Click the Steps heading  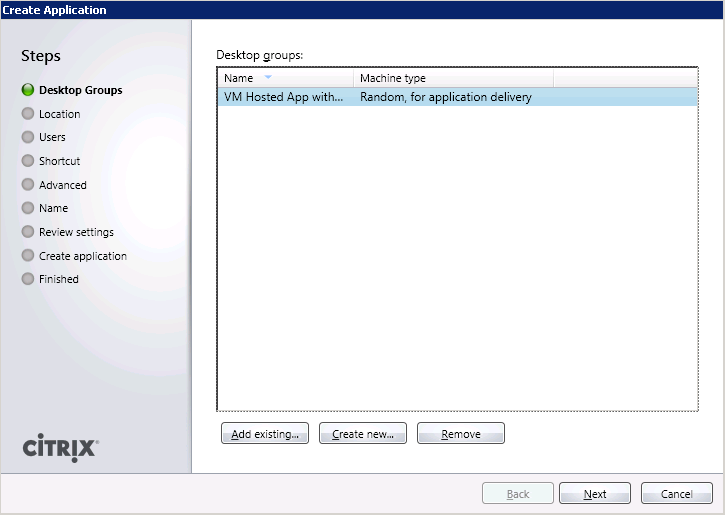pyautogui.click(x=41, y=55)
